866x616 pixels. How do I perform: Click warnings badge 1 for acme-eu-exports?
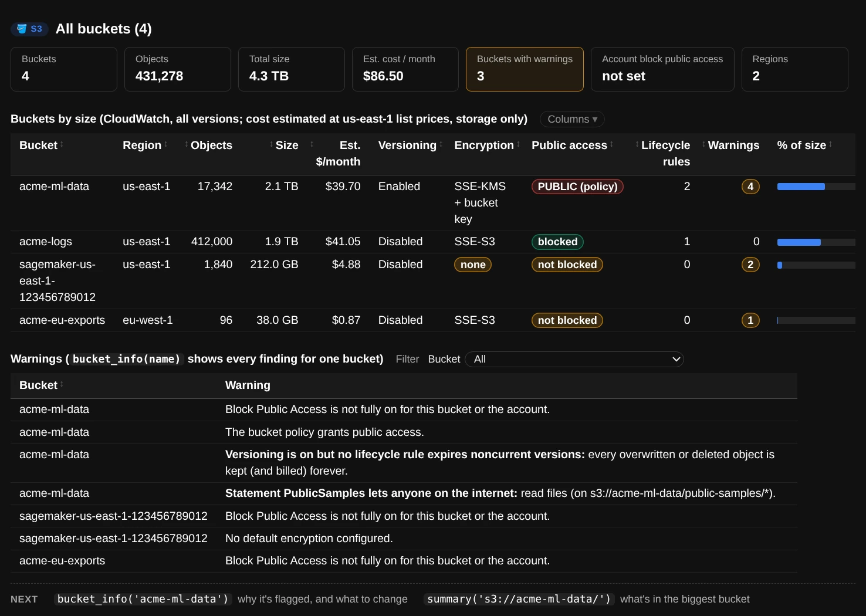point(750,320)
